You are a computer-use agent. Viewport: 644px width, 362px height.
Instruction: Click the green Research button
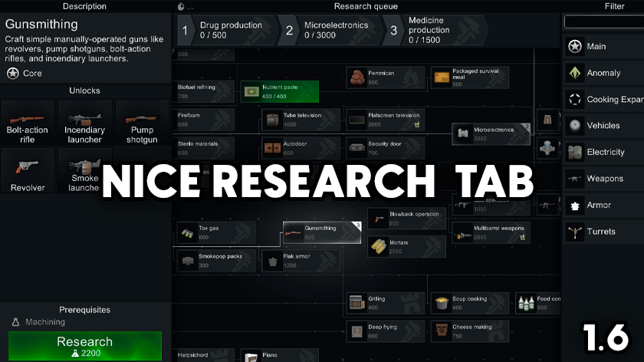(x=85, y=346)
